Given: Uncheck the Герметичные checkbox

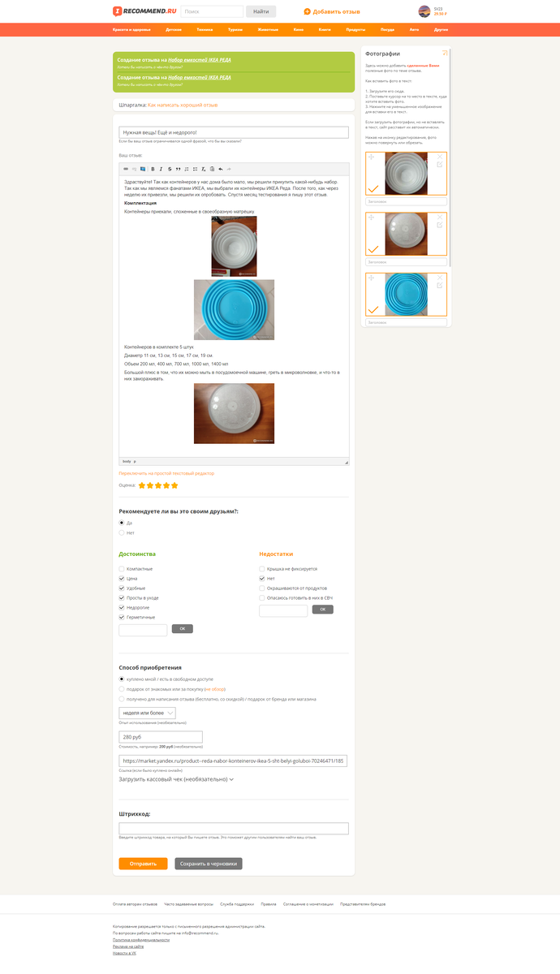Looking at the screenshot, I should (122, 618).
